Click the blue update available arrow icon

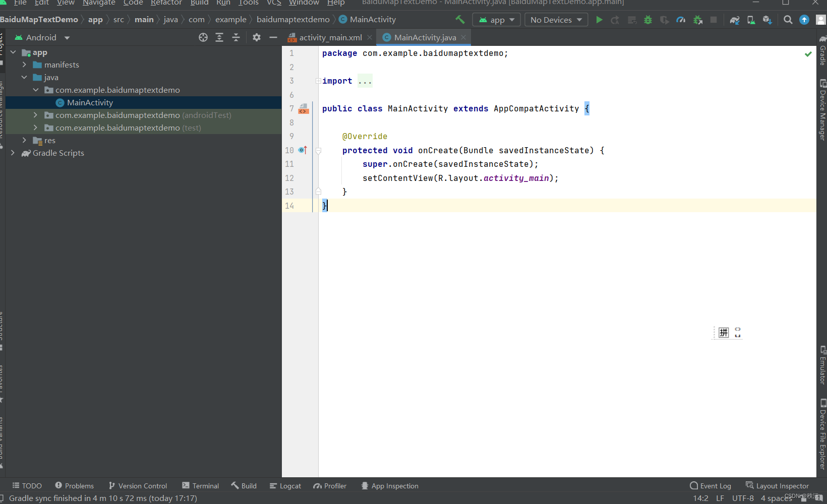[804, 20]
